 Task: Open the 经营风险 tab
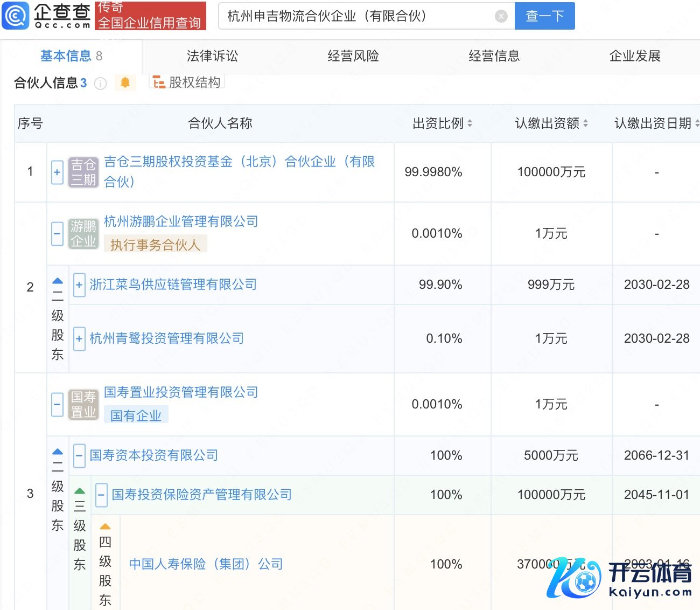353,56
